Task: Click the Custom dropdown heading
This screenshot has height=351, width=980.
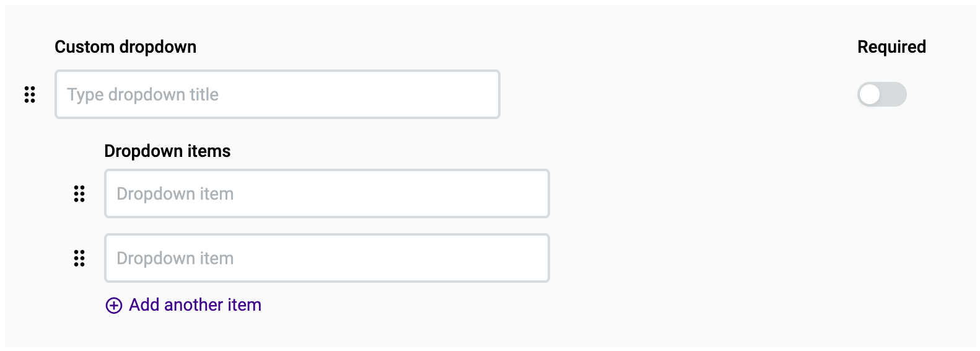Action: (126, 47)
